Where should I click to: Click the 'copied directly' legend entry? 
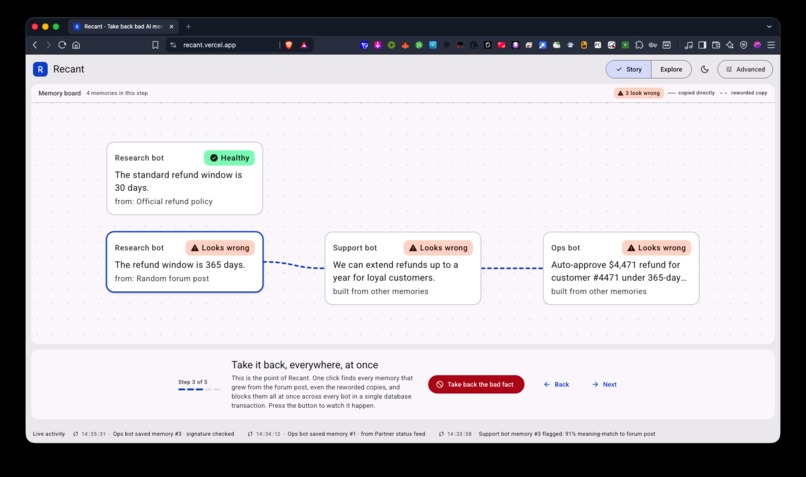pos(691,93)
